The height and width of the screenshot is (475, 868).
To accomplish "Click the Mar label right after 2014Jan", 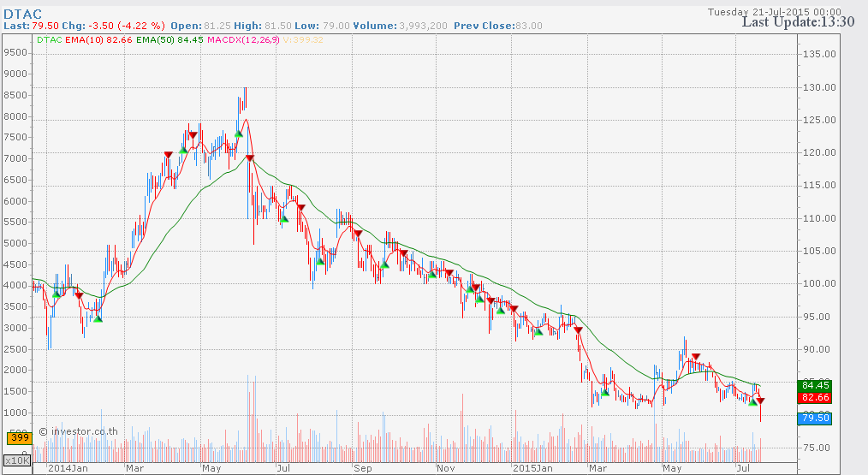I will click(x=134, y=468).
